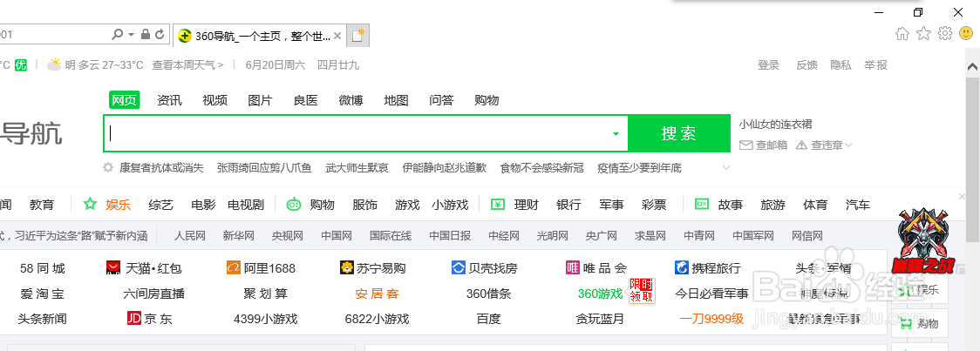Click the 隐私 link
Screen dimensions: 980x351
pos(840,65)
